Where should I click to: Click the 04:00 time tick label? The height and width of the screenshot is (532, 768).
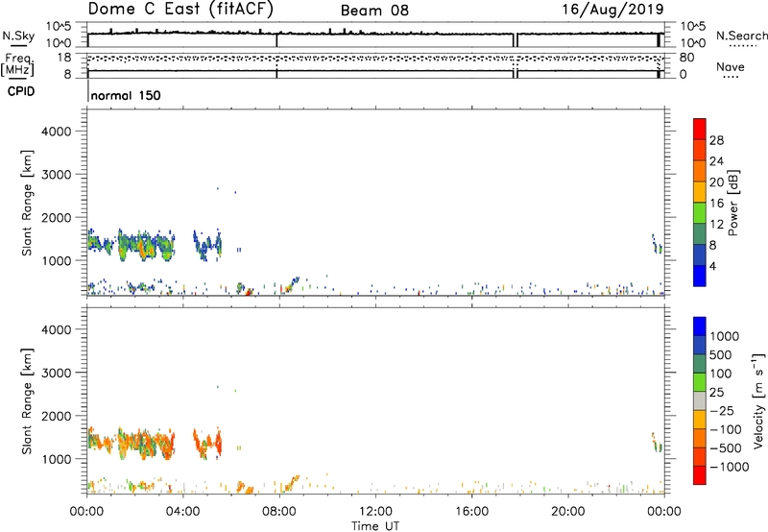click(182, 512)
